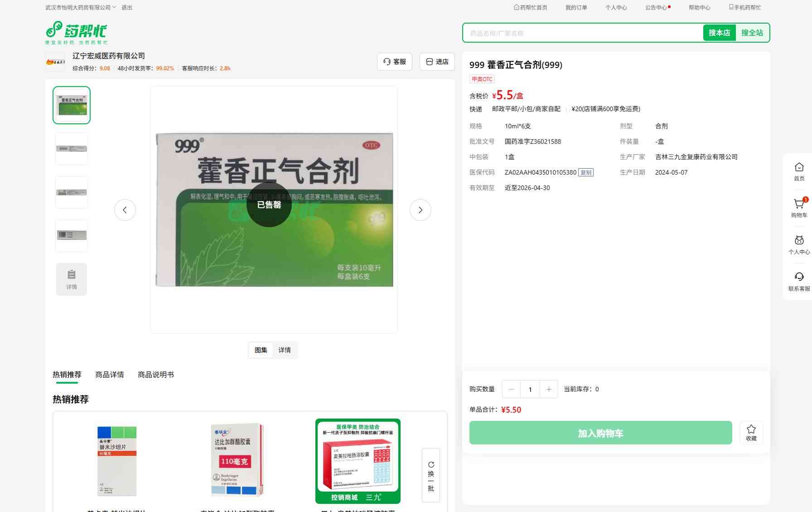This screenshot has width=812, height=512.
Task: Open the 商品详情 tab
Action: [x=109, y=375]
